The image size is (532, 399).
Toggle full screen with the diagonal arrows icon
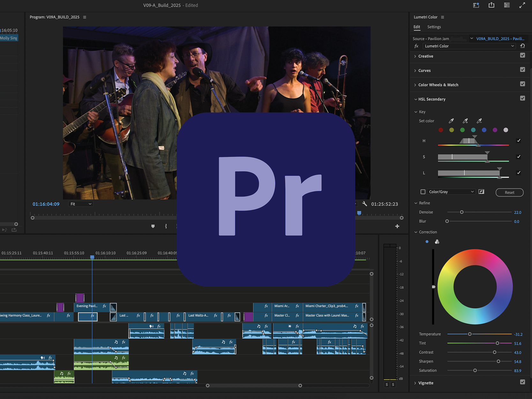click(522, 5)
